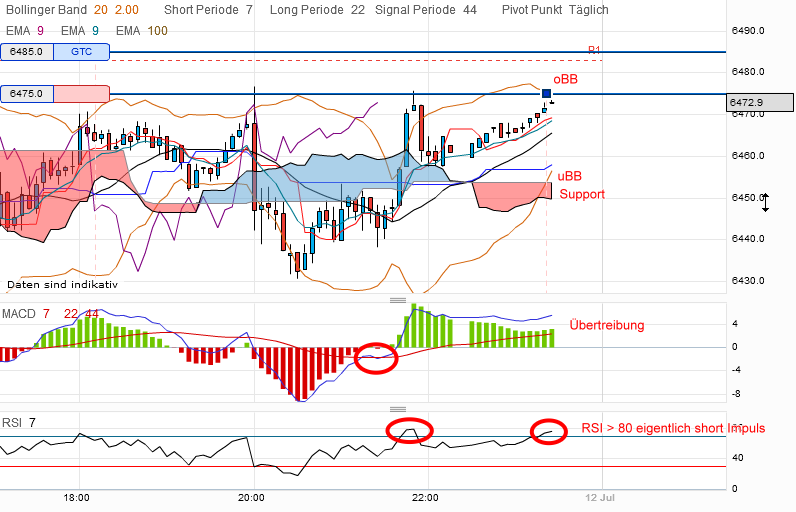
Task: Click the 22:00 time axis label
Action: pyautogui.click(x=425, y=498)
